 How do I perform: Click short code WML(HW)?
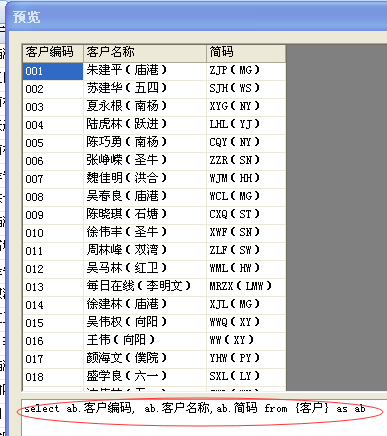click(x=246, y=269)
